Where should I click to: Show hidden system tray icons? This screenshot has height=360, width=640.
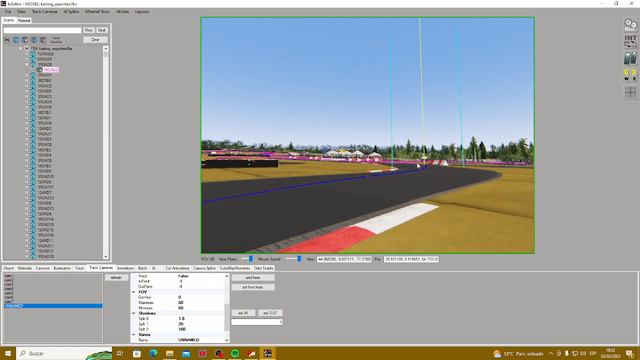point(551,353)
